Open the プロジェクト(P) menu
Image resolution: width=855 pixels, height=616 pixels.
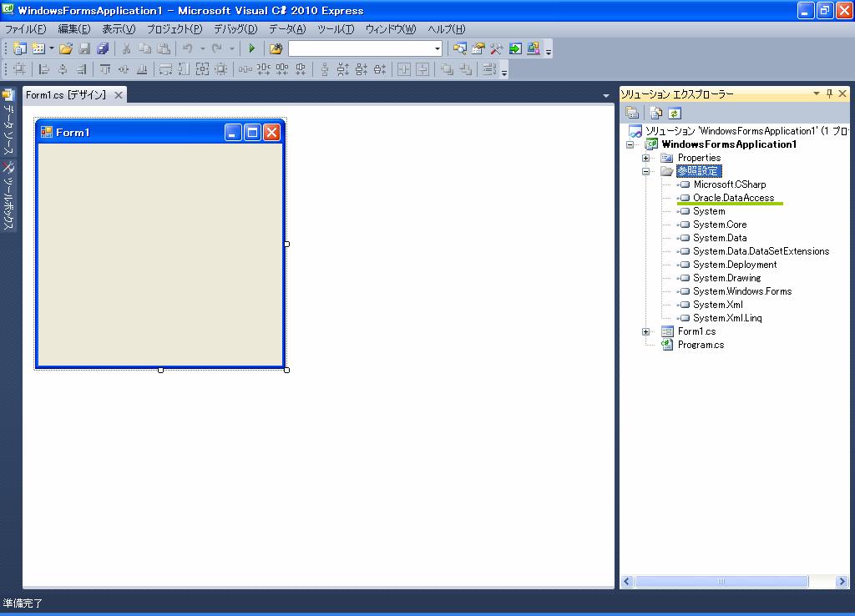pyautogui.click(x=175, y=29)
